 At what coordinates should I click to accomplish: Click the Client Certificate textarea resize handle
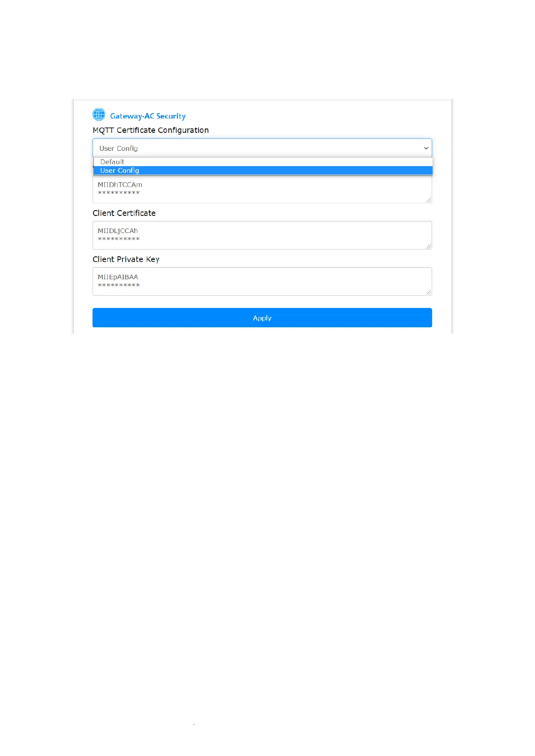429,246
